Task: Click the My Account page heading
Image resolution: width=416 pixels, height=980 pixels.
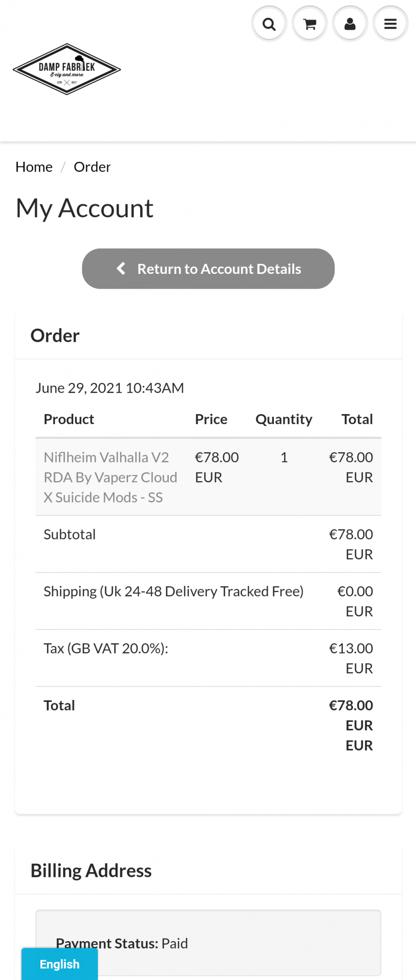Action: tap(84, 208)
